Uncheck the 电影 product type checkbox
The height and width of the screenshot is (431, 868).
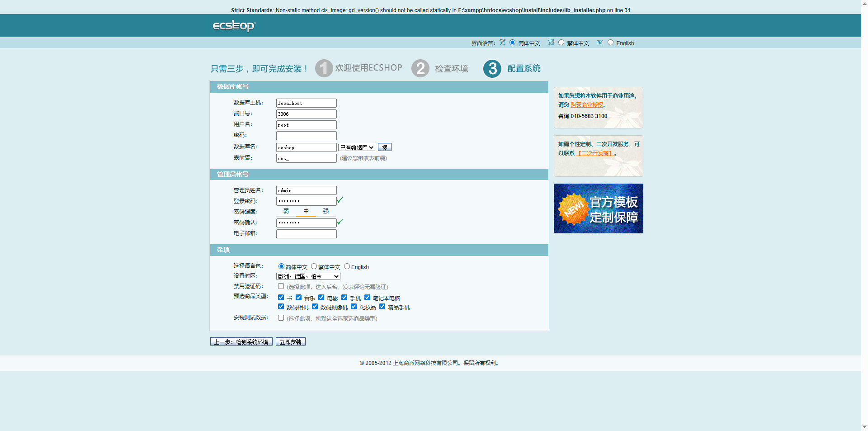click(321, 298)
